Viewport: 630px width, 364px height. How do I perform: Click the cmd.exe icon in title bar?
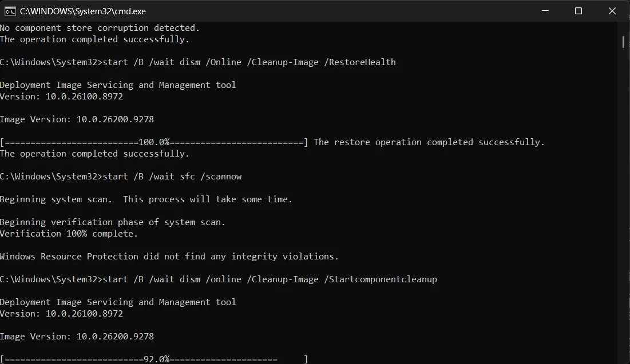pyautogui.click(x=10, y=11)
